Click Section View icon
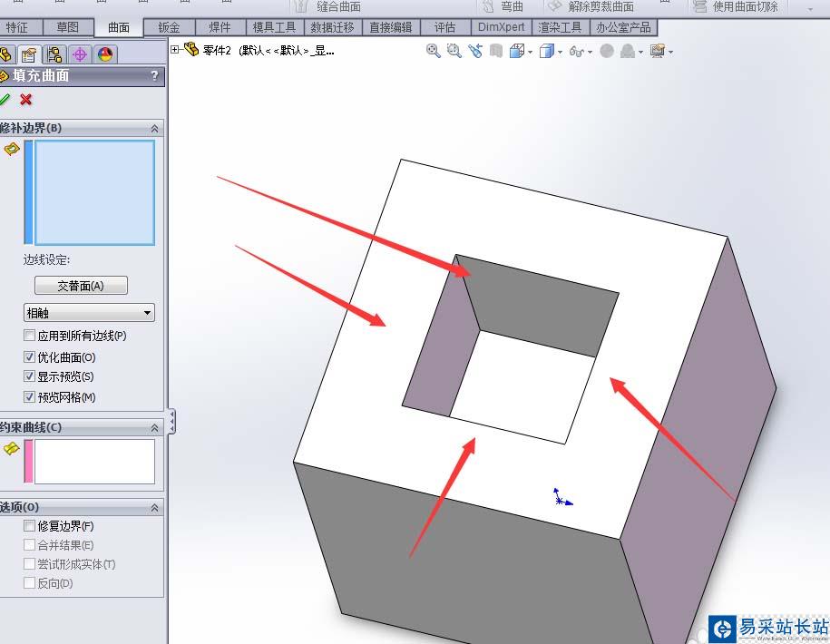Viewport: 830px width, 644px height. (x=495, y=51)
